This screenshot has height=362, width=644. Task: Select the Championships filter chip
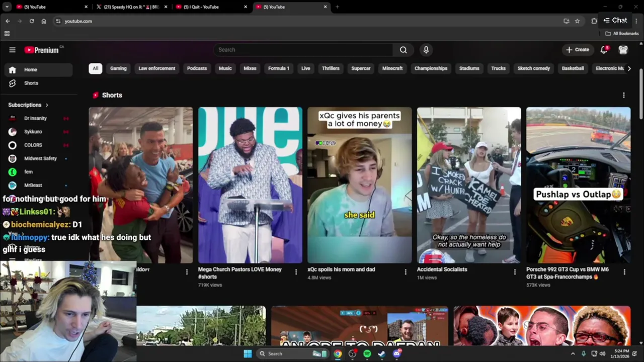pos(431,68)
